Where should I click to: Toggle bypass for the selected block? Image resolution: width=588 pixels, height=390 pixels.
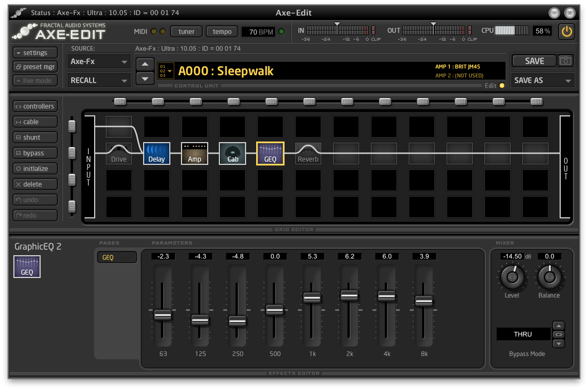[x=36, y=153]
